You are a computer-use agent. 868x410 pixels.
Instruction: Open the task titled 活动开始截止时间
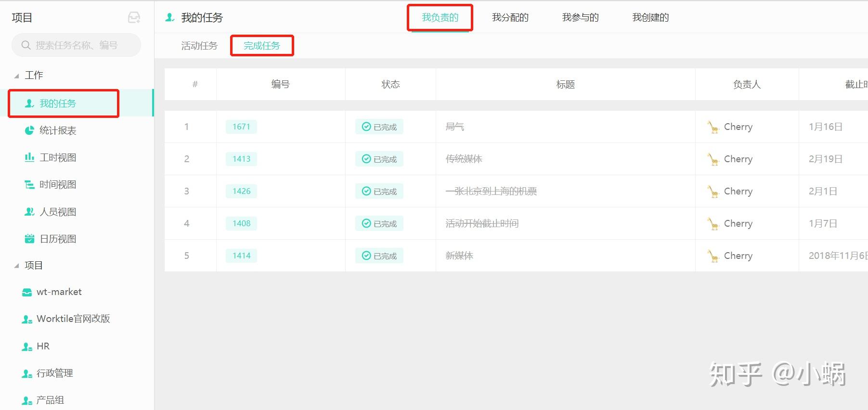click(x=482, y=223)
